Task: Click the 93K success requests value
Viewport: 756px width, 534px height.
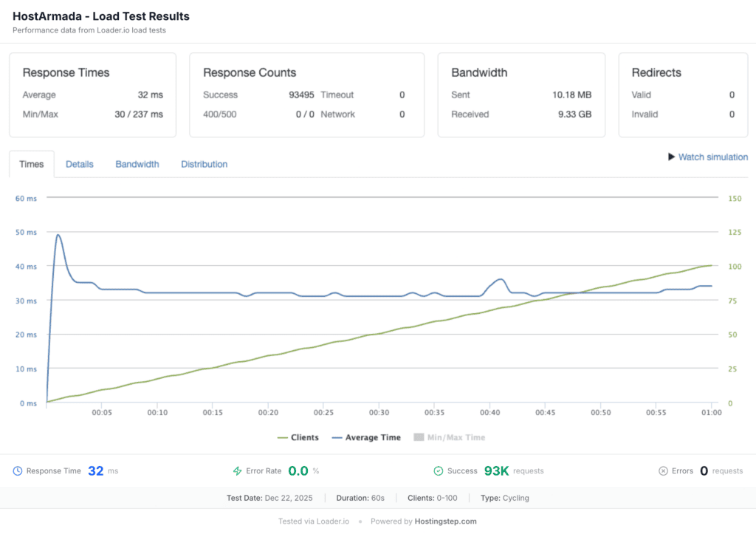Action: (495, 471)
